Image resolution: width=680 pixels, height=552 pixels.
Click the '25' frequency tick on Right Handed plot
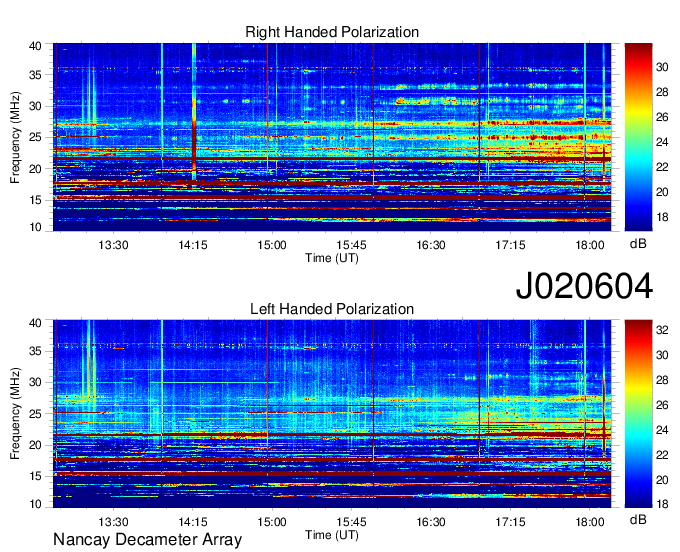pyautogui.click(x=35, y=137)
